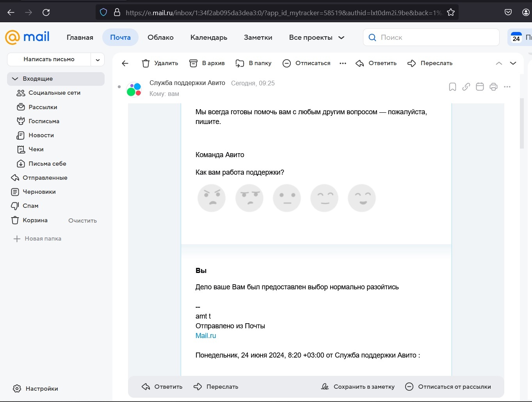Open the Заметки tab
Image resolution: width=532 pixels, height=402 pixels.
click(258, 37)
